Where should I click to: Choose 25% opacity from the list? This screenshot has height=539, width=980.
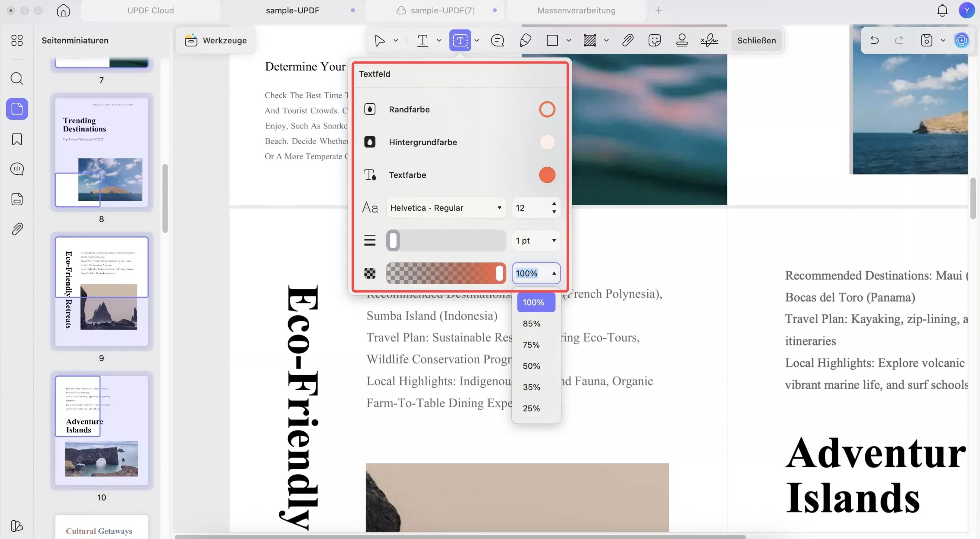[536, 408]
